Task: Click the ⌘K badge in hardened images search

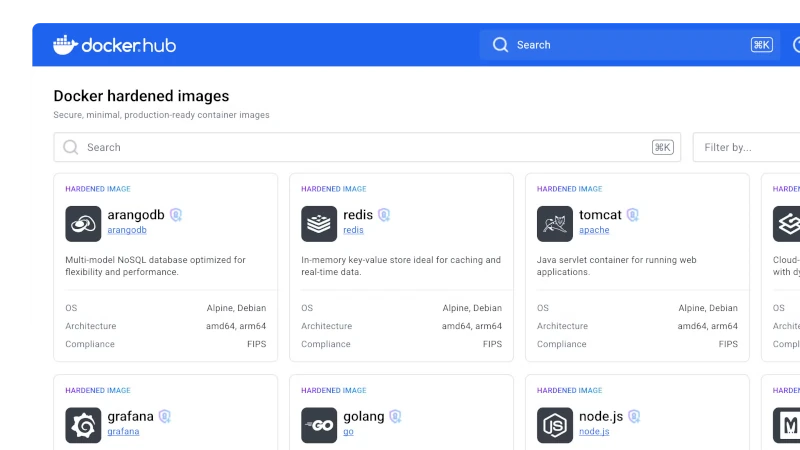Action: [662, 147]
